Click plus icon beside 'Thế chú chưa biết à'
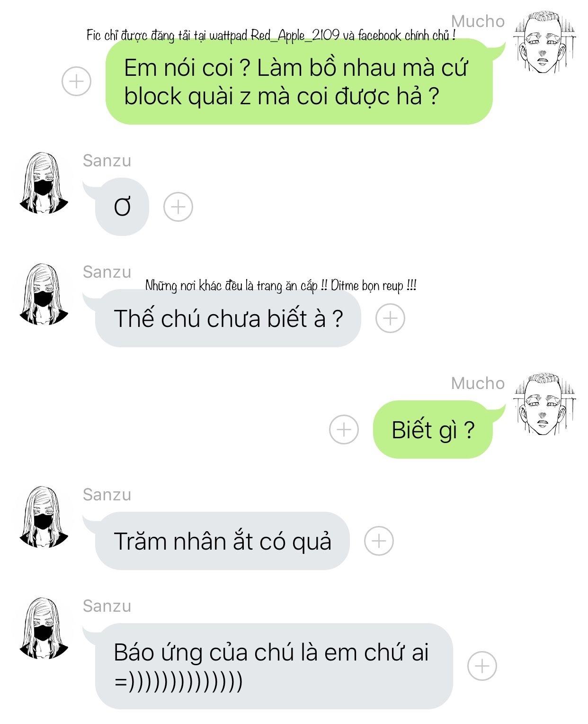 pos(390,318)
